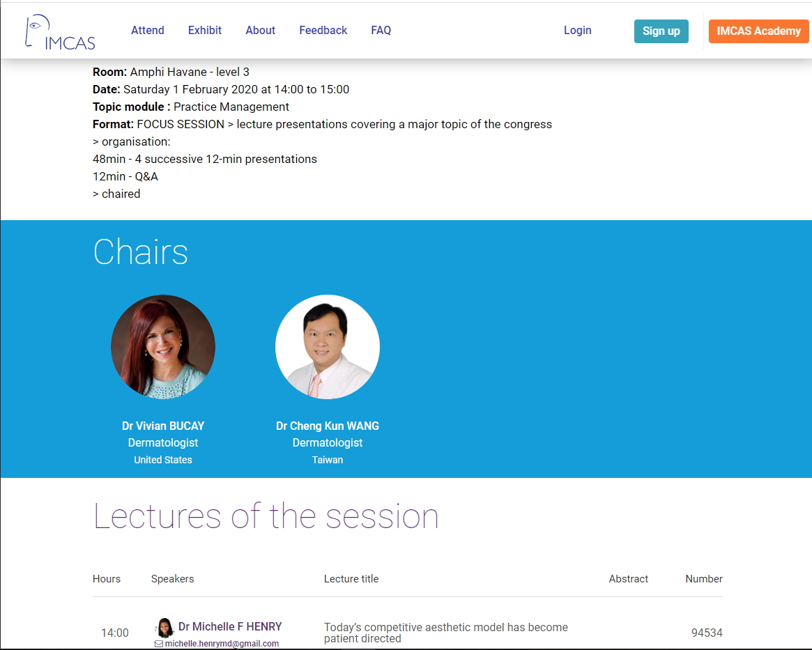Open the Attend menu
Image resolution: width=812 pixels, height=650 pixels.
pyautogui.click(x=148, y=31)
